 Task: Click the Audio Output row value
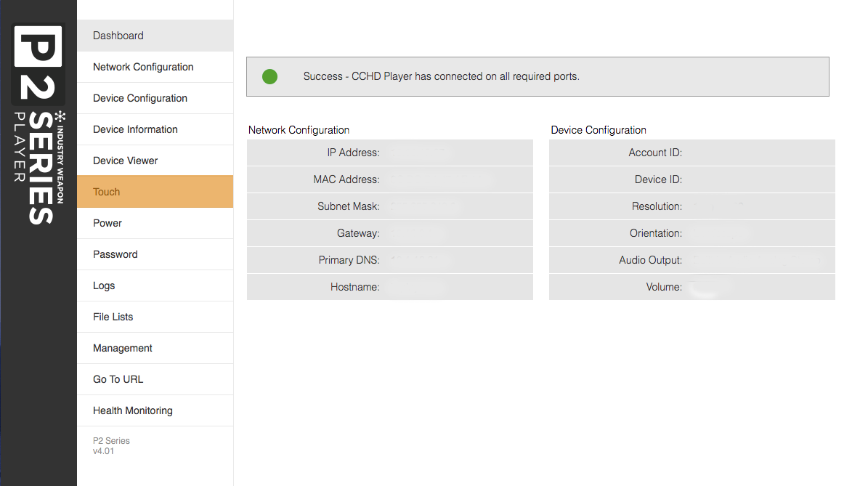point(758,260)
